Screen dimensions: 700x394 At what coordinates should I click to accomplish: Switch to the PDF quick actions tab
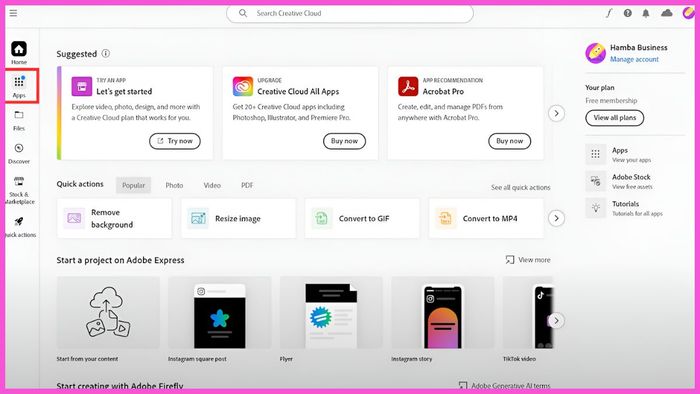coord(247,185)
